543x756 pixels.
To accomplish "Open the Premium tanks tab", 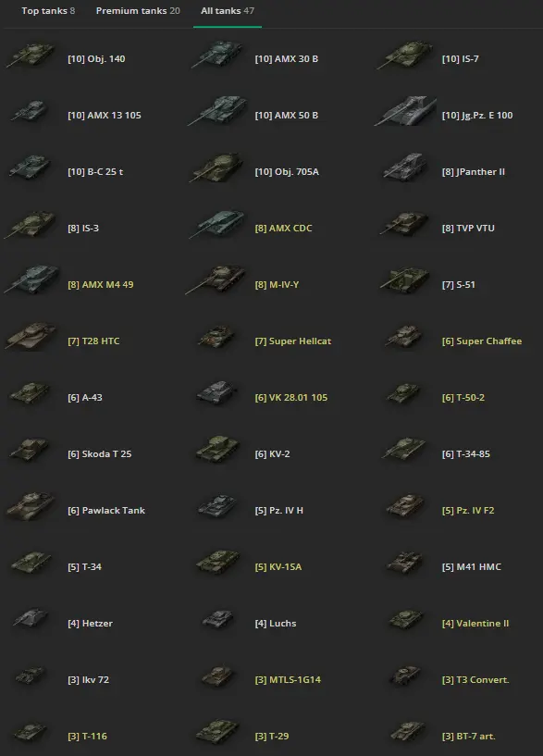I will click(138, 10).
